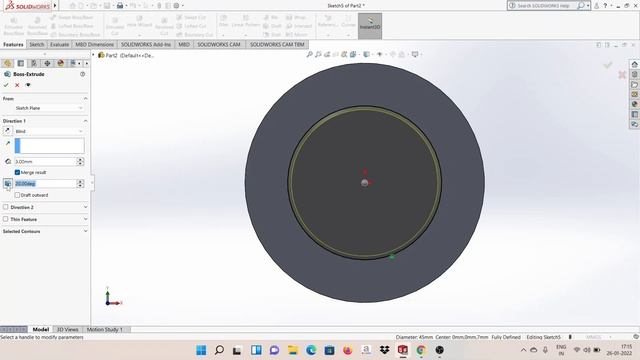
Task: Open the ConfigurationManager tab icon
Action: point(34,63)
